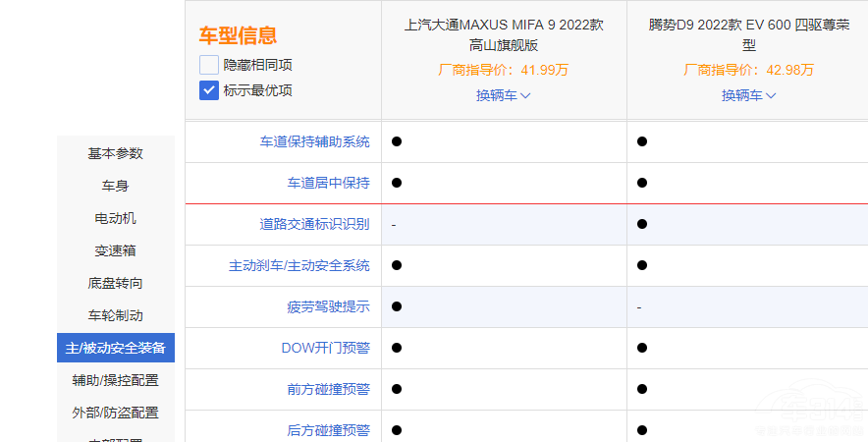Go to 电动机 section
The image size is (868, 442).
click(115, 218)
